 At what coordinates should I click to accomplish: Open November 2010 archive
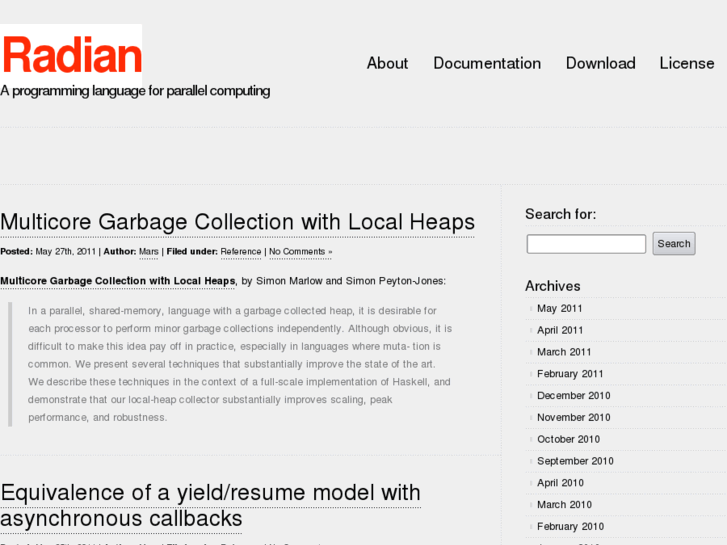[574, 417]
